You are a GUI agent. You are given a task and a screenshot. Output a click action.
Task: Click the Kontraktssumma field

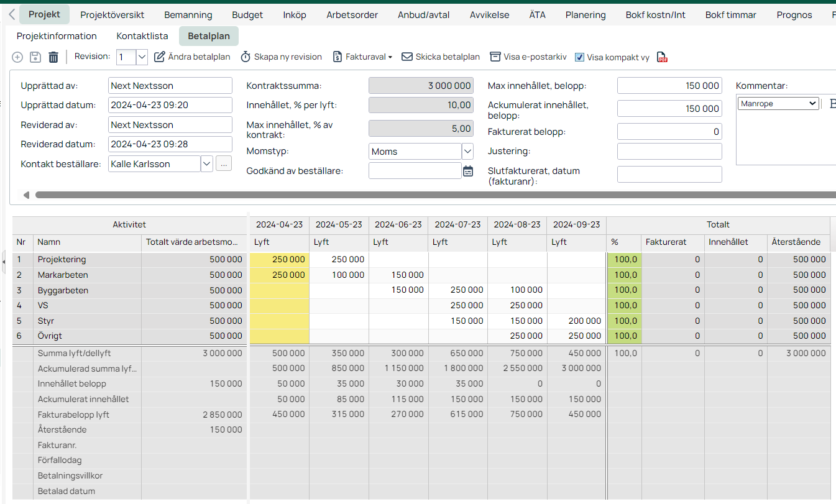[421, 86]
